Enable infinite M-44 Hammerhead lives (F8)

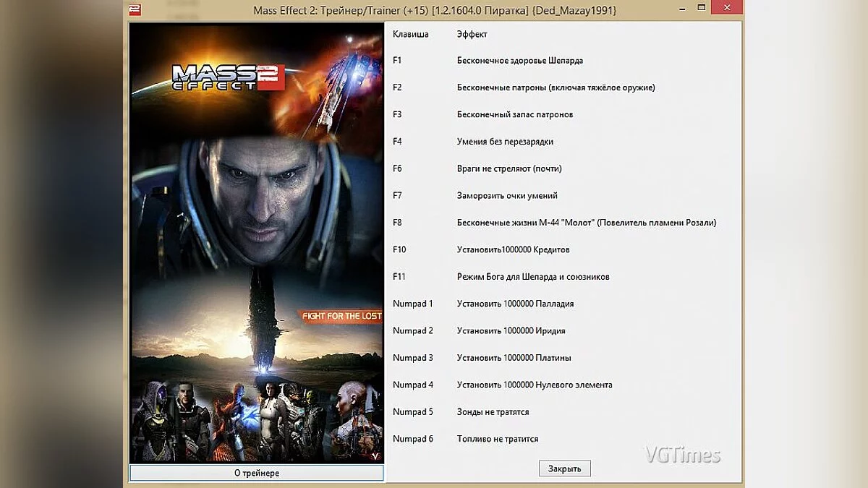[586, 223]
